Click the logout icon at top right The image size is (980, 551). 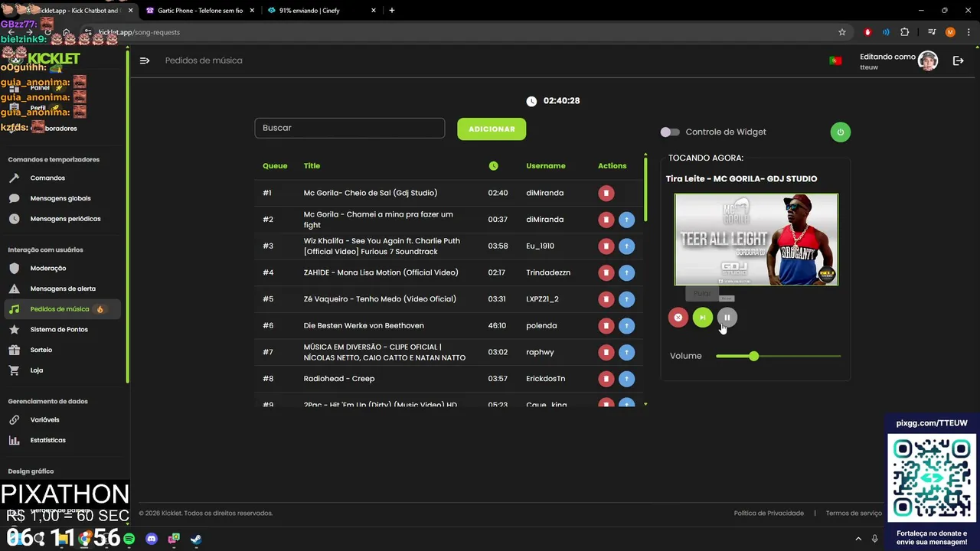[958, 60]
